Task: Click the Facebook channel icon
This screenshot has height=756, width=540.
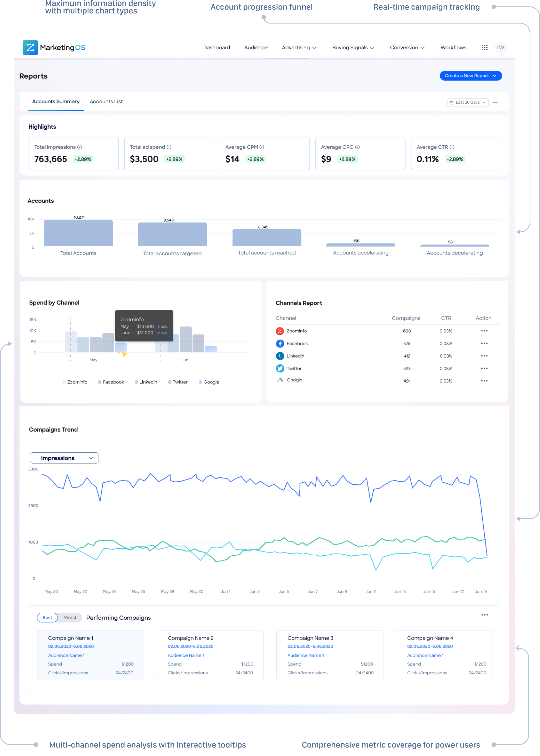Action: 280,344
